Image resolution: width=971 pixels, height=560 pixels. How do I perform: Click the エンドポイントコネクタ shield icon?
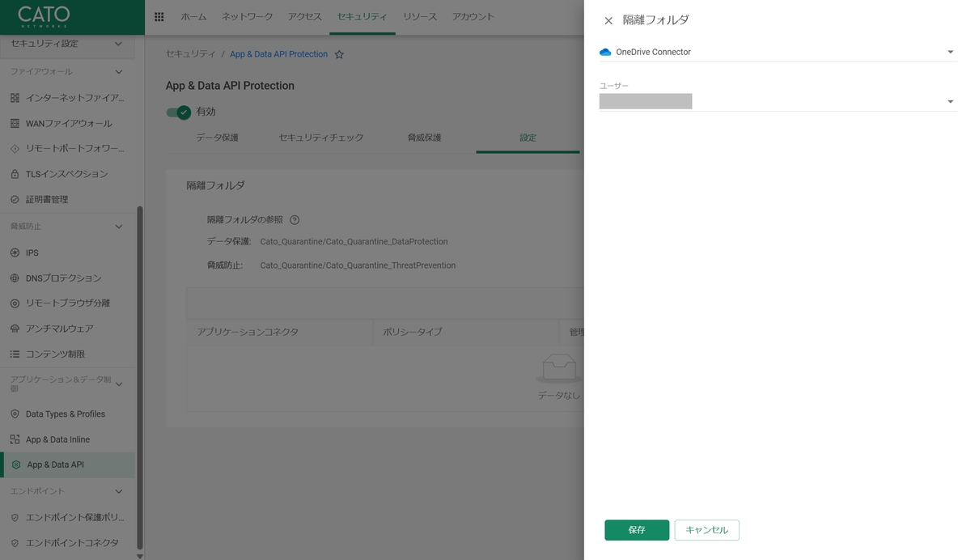point(15,543)
